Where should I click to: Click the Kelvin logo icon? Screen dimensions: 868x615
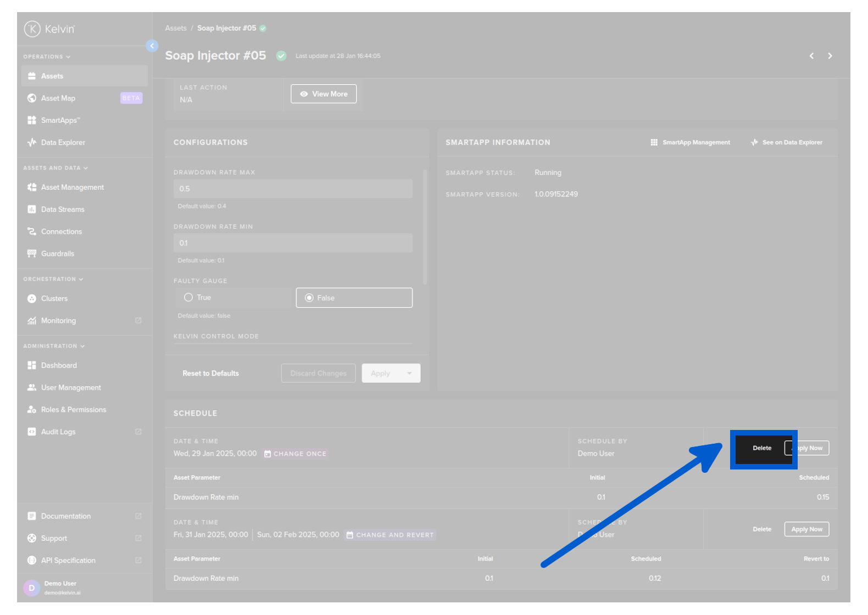coord(32,29)
